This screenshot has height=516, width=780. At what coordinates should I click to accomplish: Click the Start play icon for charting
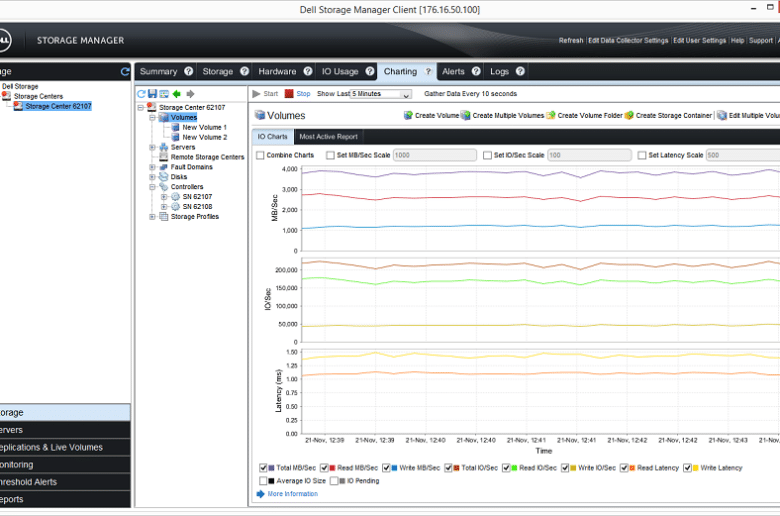[256, 94]
